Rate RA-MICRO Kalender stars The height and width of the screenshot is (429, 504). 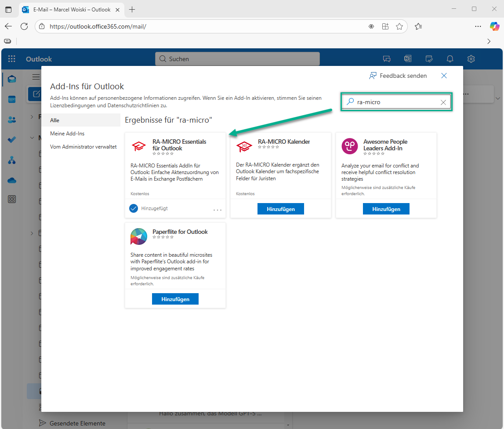[268, 147]
